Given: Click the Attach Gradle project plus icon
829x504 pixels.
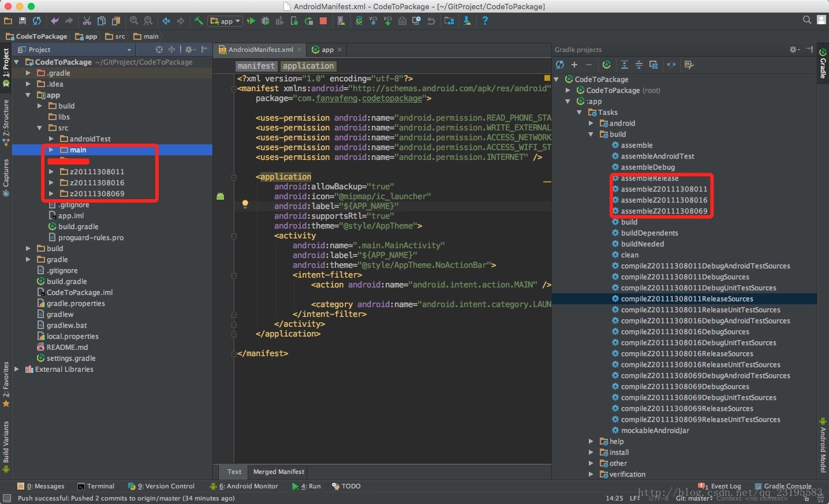Looking at the screenshot, I should (x=574, y=65).
